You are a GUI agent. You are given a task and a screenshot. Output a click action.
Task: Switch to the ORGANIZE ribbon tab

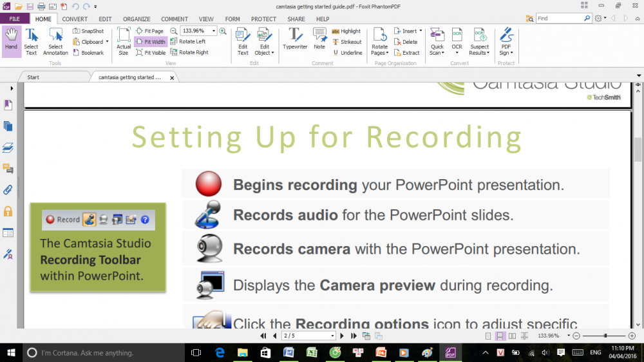point(137,19)
